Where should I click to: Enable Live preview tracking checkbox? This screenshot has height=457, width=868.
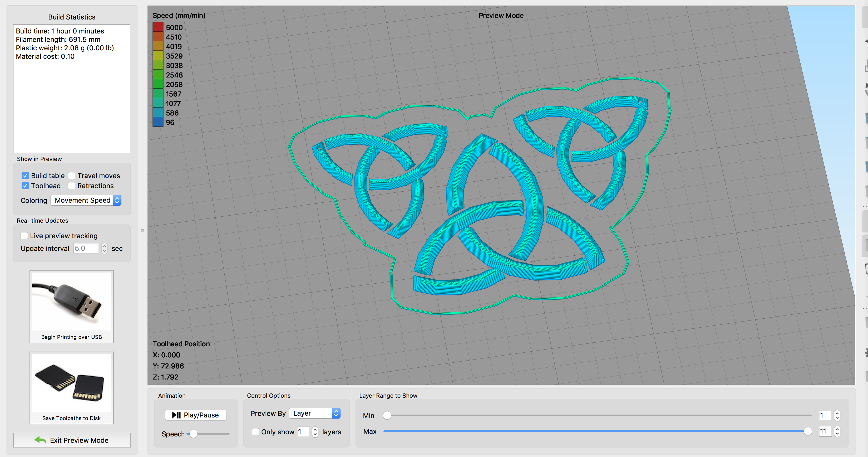click(x=24, y=235)
